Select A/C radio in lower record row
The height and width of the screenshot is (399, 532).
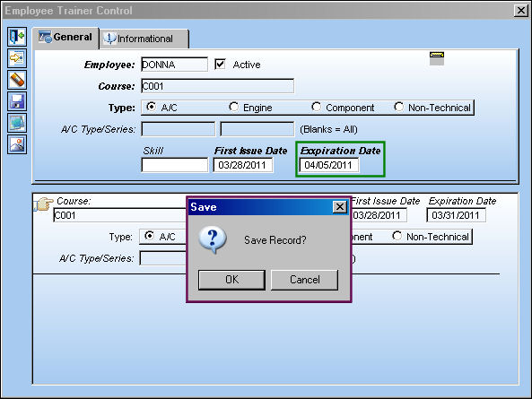(149, 236)
